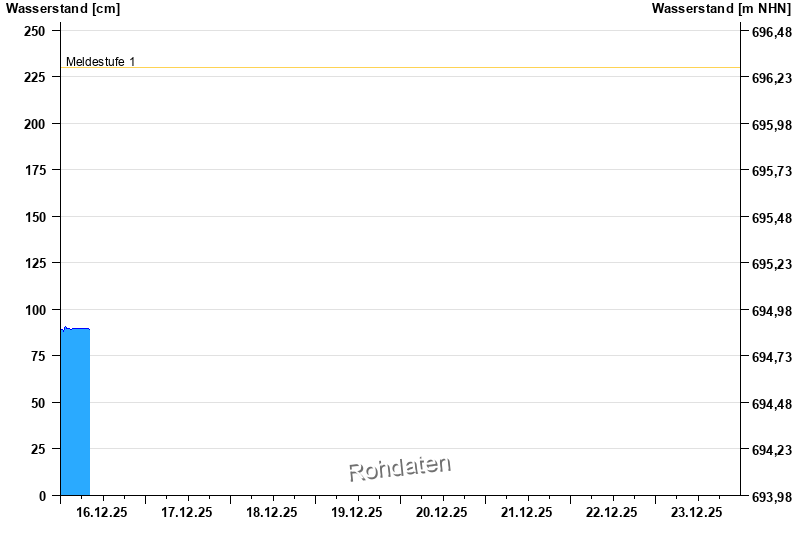Image resolution: width=800 pixels, height=550 pixels.
Task: Click the Meldestufe 1 label
Action: click(x=100, y=62)
